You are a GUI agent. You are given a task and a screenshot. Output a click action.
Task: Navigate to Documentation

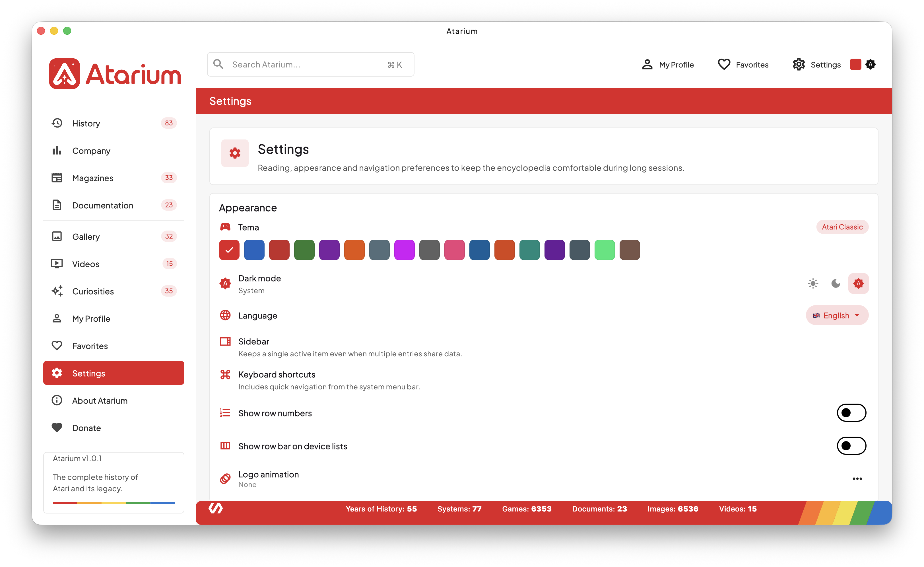pyautogui.click(x=114, y=205)
